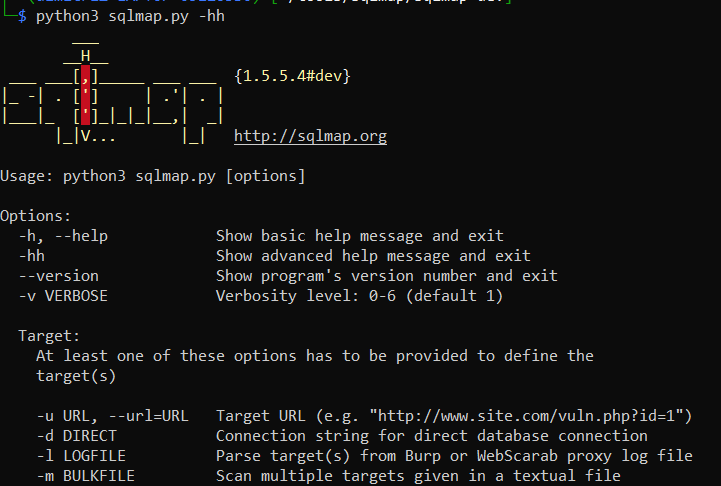Click the 'Target:' section heading
Viewport: 721px width, 486px height.
(x=49, y=336)
